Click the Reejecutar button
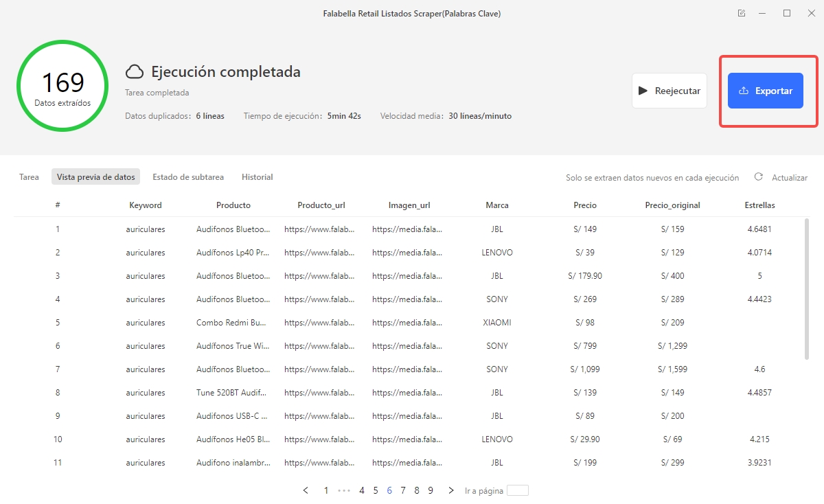 tap(669, 90)
